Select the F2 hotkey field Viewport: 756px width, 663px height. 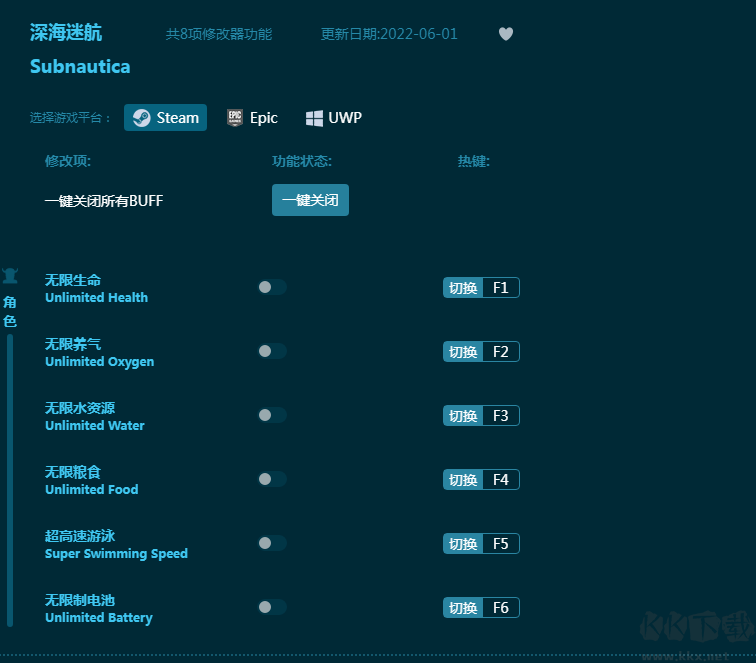tap(501, 352)
